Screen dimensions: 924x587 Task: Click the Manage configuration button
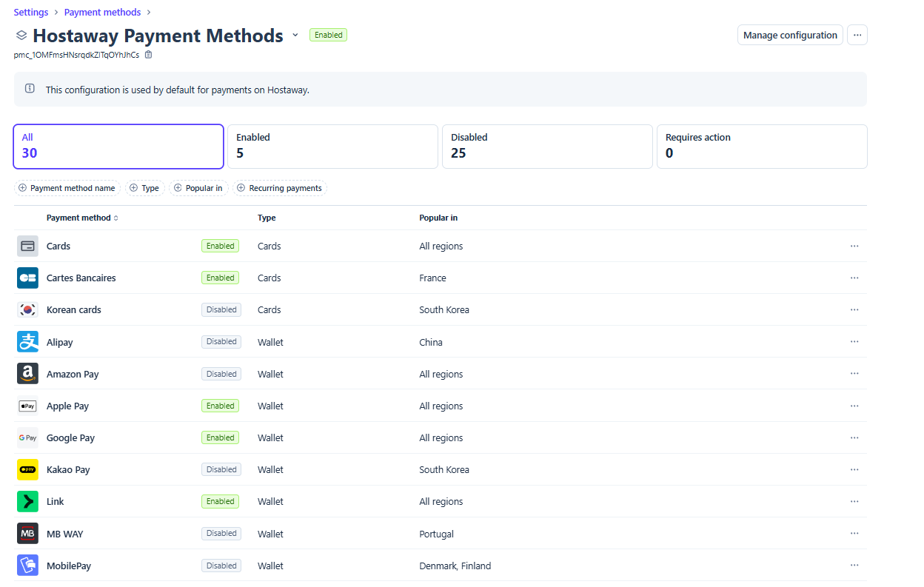(790, 35)
